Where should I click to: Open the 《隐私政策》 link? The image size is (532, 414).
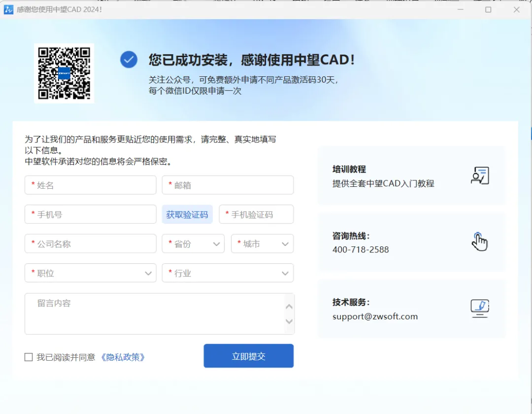click(123, 357)
